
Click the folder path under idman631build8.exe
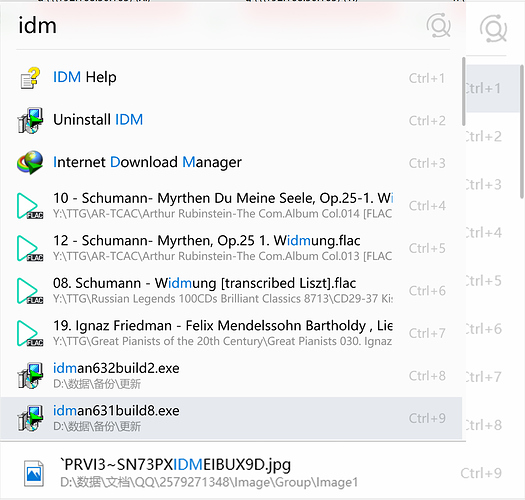tap(97, 426)
